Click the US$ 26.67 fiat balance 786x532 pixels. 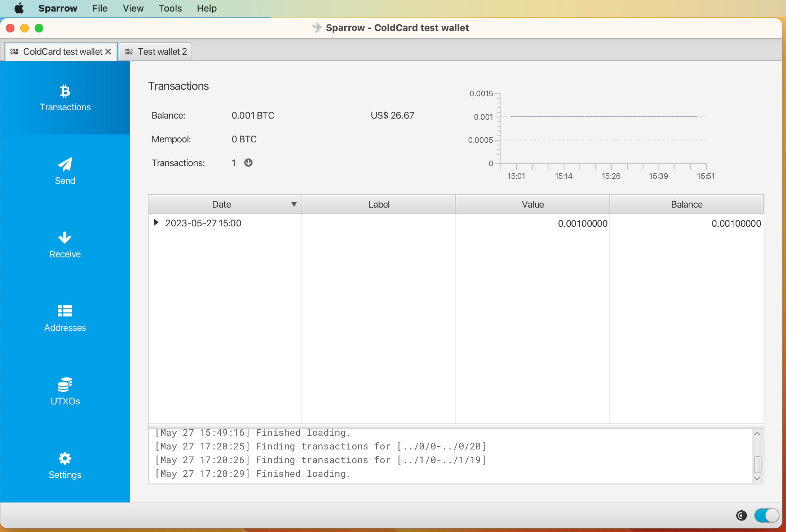coord(392,115)
